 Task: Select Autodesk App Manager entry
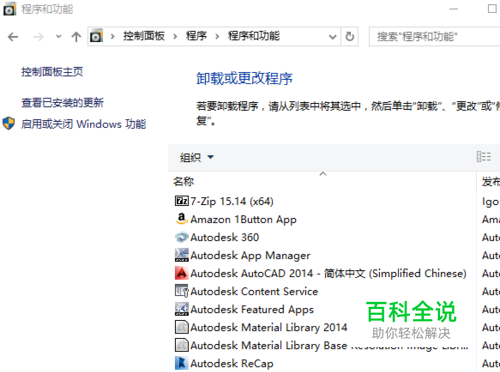(x=250, y=255)
